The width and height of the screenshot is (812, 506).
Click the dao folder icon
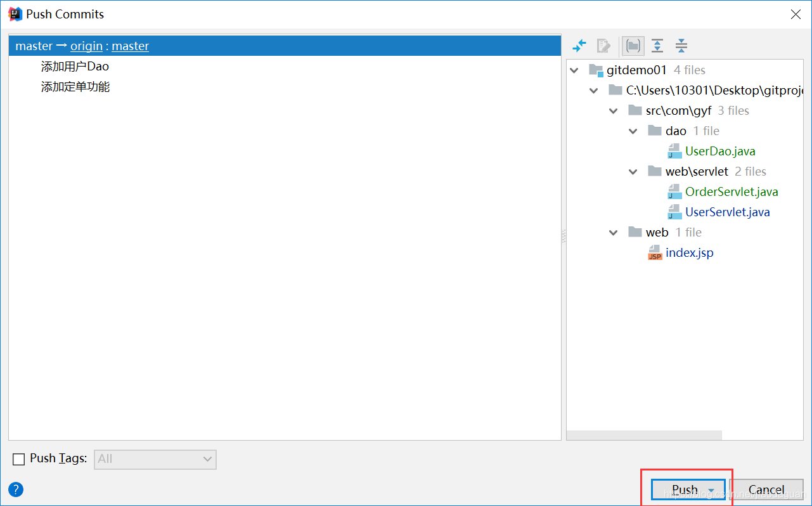point(655,131)
